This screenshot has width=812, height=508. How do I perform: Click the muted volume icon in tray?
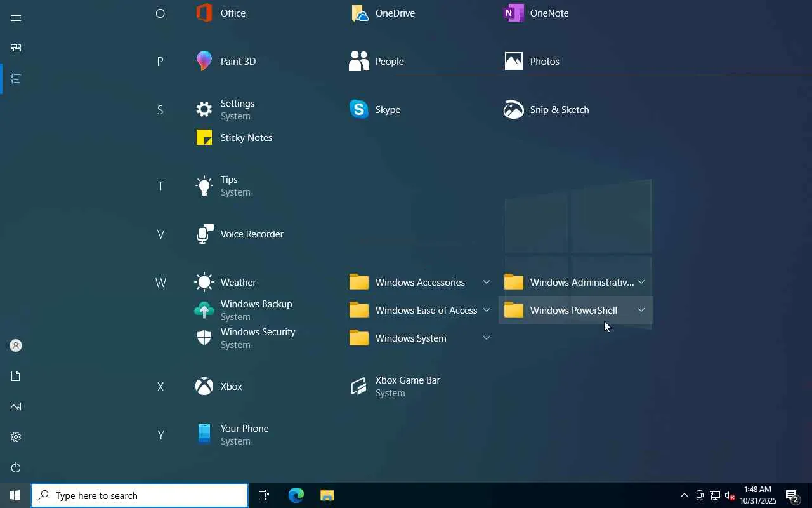730,495
